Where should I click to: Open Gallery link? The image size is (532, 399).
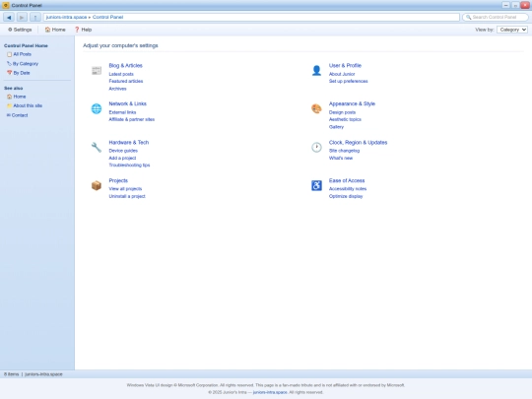click(336, 127)
